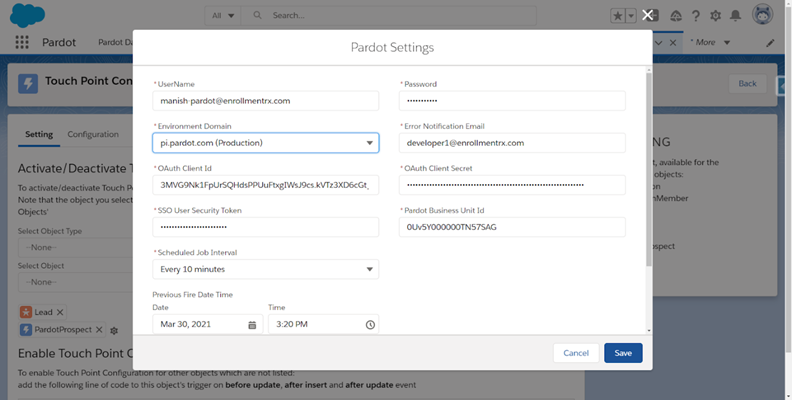The height and width of the screenshot is (400, 792).
Task: Remove the Lead object pill
Action: (59, 312)
